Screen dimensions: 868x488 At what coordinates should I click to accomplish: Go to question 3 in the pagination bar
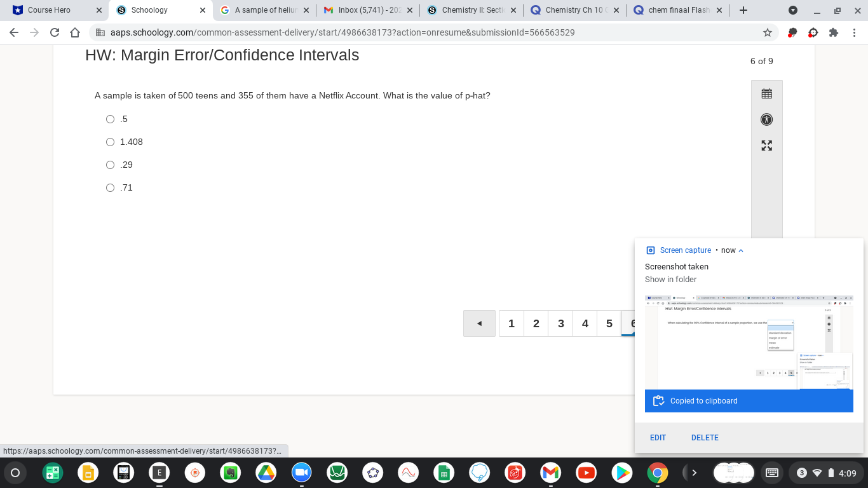pyautogui.click(x=560, y=323)
